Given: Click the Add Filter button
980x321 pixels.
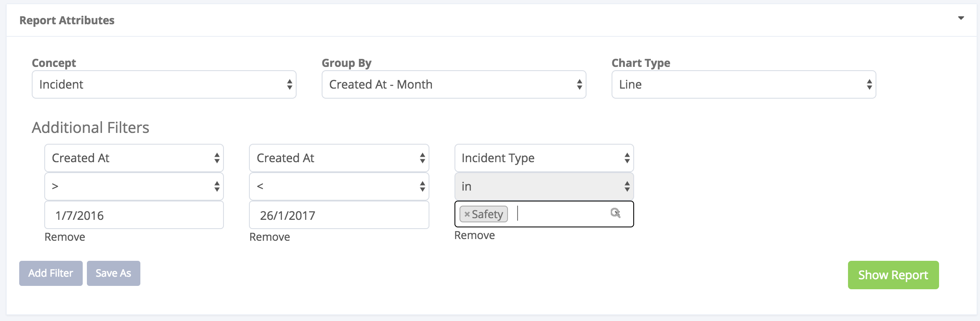Looking at the screenshot, I should coord(51,273).
